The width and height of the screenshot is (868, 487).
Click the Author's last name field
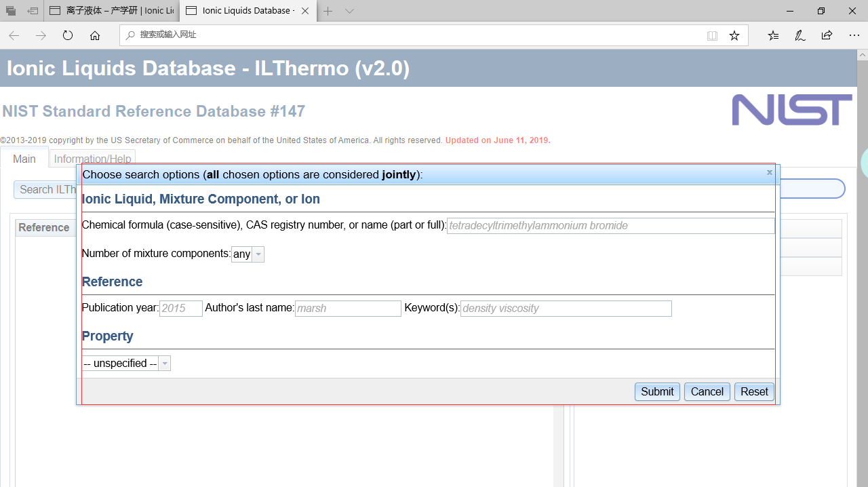[348, 309]
